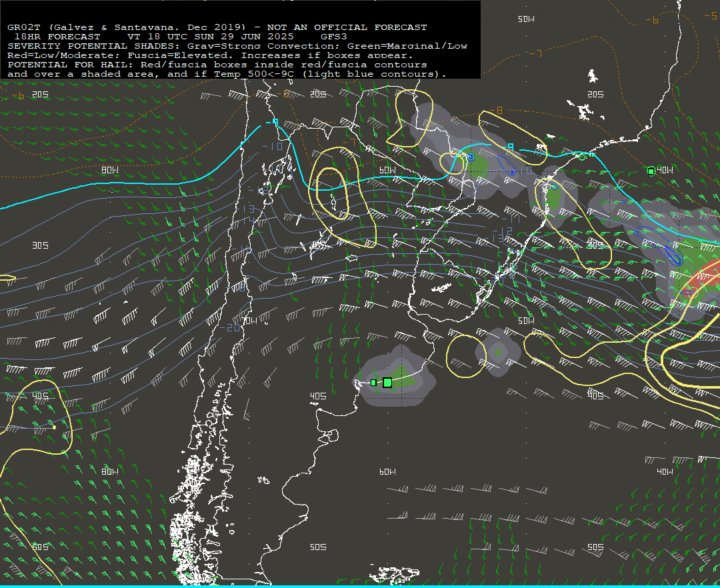Click the cyan square at the cyan contour's west end
720x588 pixels.
pos(275,121)
